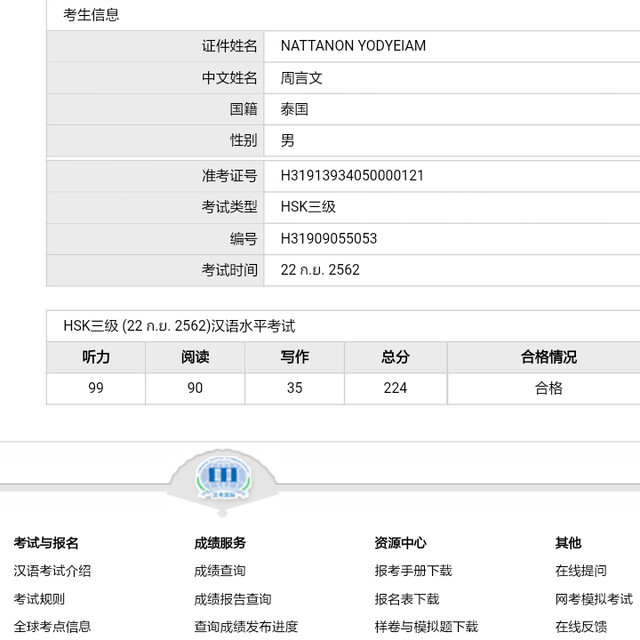This screenshot has width=640, height=640.
Task: Click the 编号 label
Action: 243,238
